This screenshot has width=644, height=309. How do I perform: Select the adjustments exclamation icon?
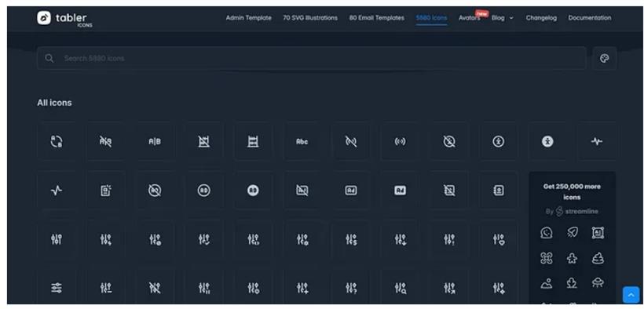(x=449, y=239)
